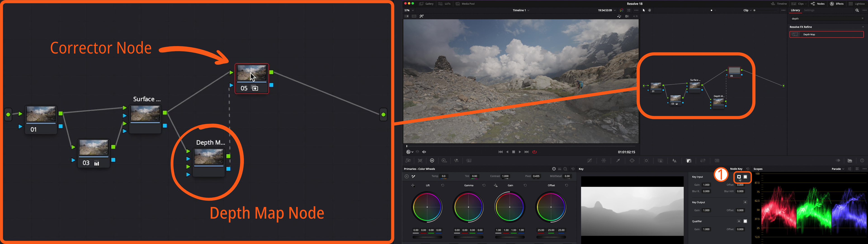
Task: Open the viewer zoom 57% dropdown
Action: pos(409,10)
